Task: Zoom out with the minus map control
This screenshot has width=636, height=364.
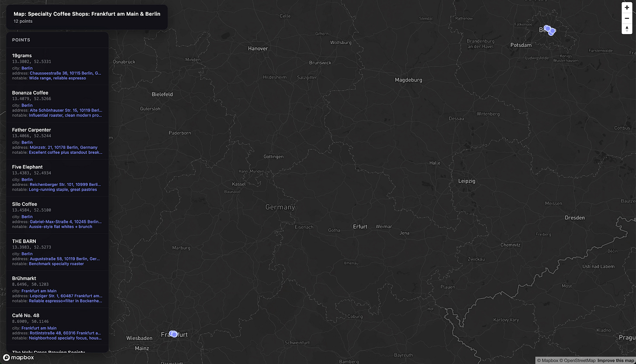Action: [x=627, y=18]
